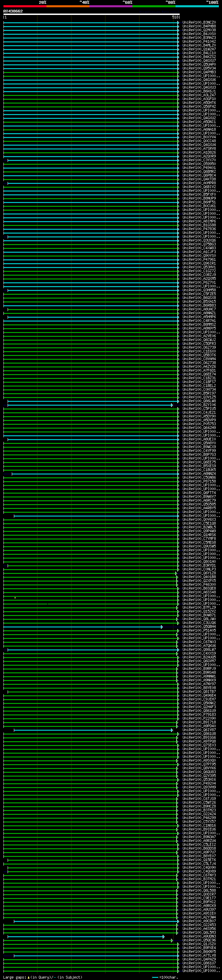Open UniRef100_Q4GXU7 hit
The width and height of the screenshot is (222, 980).
(199, 60)
